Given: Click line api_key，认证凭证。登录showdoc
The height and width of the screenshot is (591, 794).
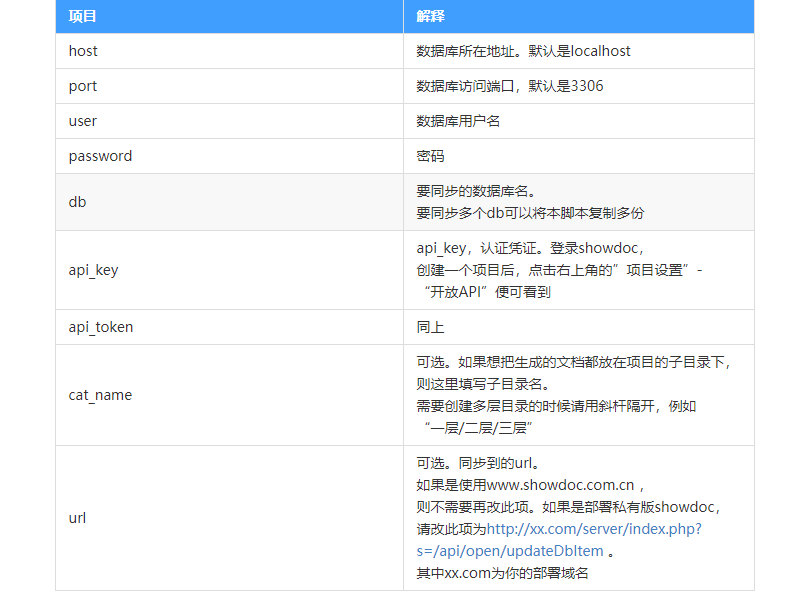Looking at the screenshot, I should (530, 248).
